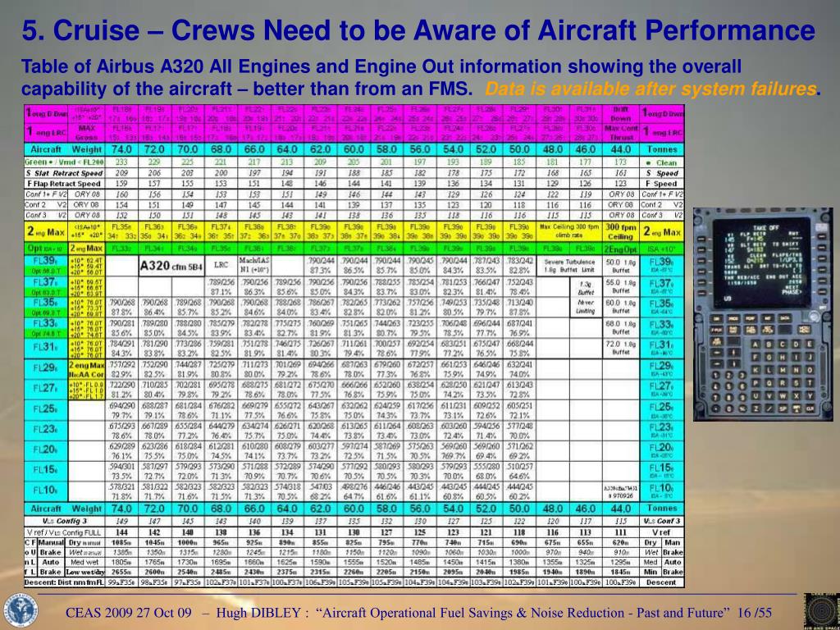Select the 'A320 cfm 5B4' cell
The width and height of the screenshot is (840, 630).
(171, 266)
